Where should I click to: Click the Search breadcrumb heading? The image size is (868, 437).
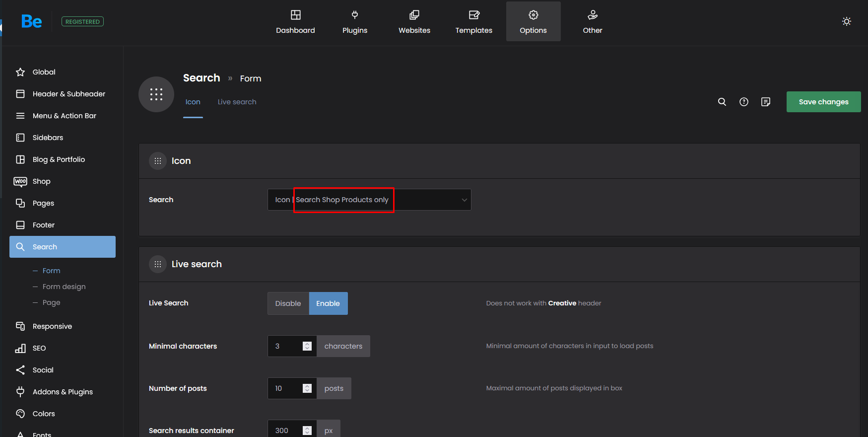[201, 78]
